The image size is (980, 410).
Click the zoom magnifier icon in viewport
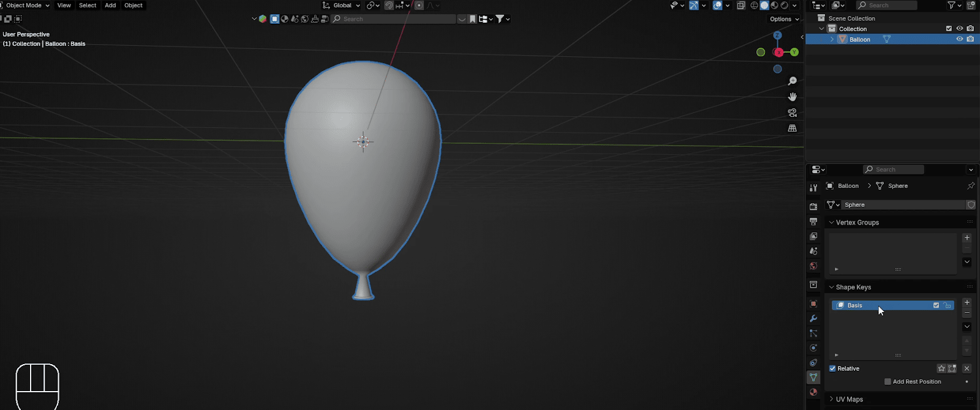(792, 81)
